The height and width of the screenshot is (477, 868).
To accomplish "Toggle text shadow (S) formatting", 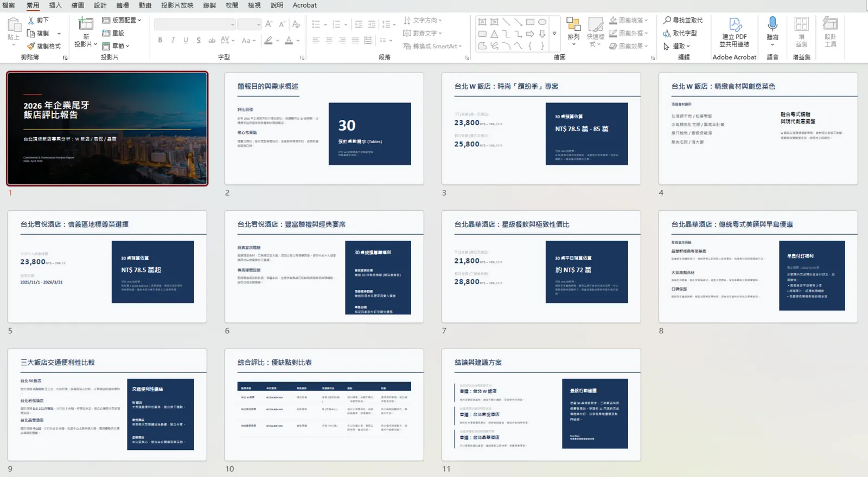I will tap(199, 40).
